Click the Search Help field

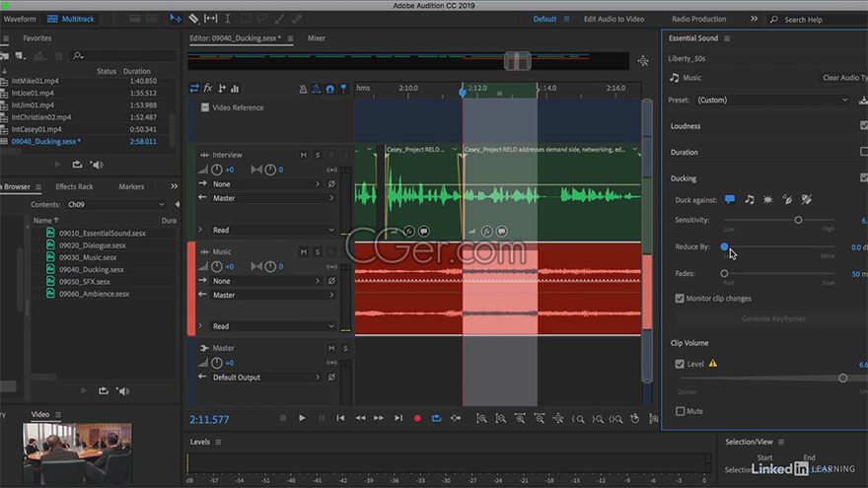(x=820, y=20)
